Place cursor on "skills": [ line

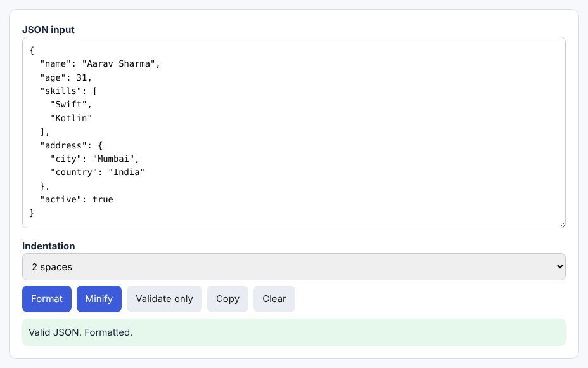[68, 91]
